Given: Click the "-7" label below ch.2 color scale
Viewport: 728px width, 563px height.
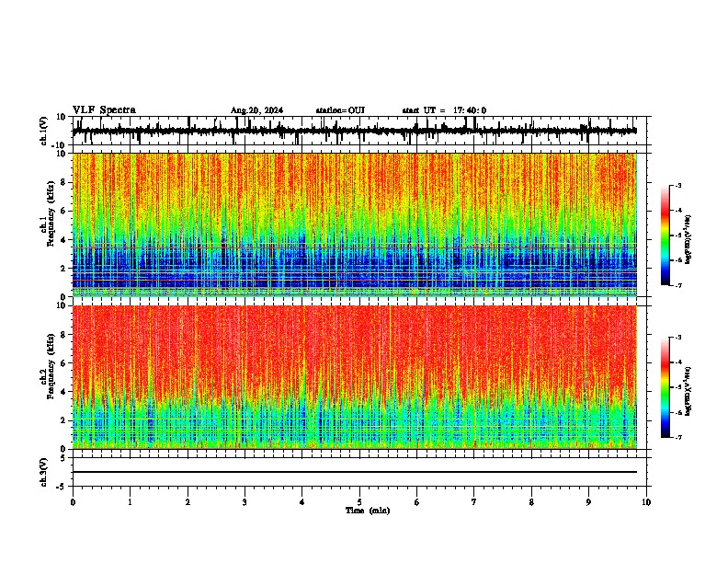Looking at the screenshot, I should point(677,438).
